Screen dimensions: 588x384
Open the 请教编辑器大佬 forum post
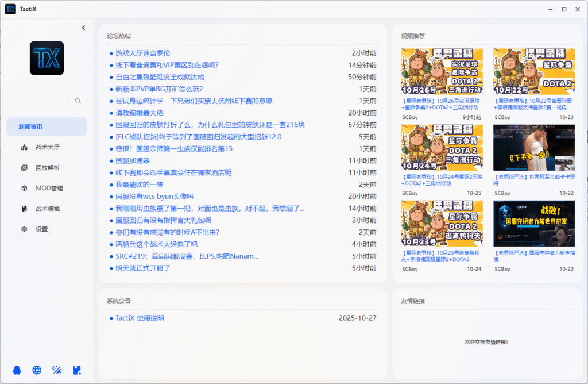tap(140, 113)
